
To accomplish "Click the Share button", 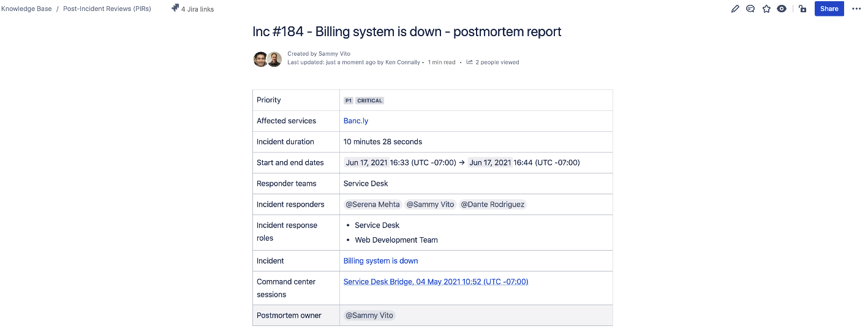I will tap(829, 9).
